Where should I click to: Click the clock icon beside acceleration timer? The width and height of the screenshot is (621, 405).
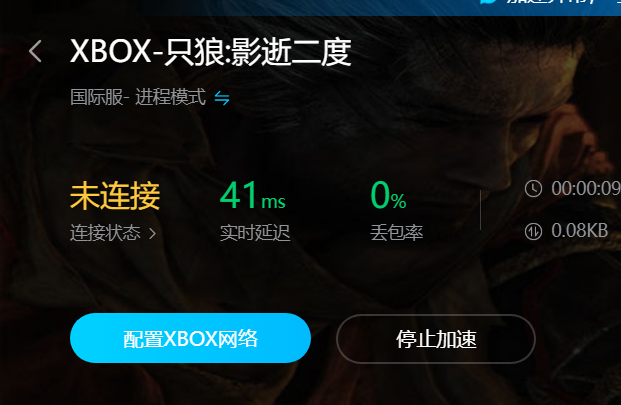coord(533,188)
